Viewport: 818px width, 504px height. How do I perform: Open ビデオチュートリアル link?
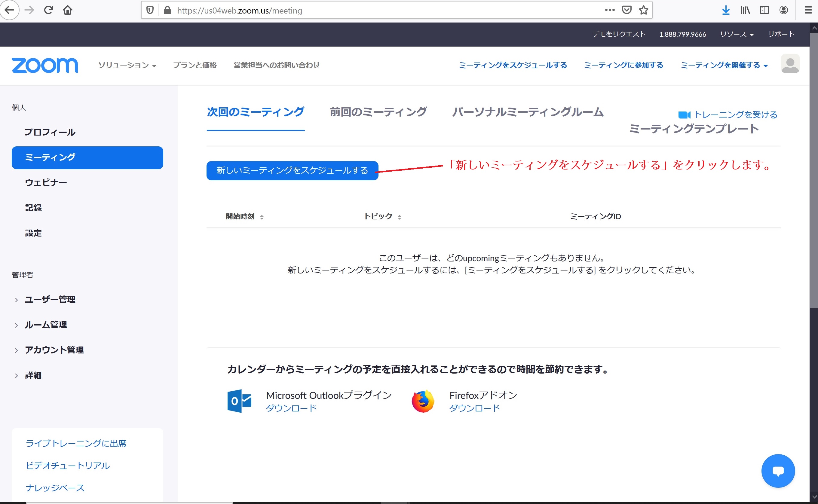[68, 466]
